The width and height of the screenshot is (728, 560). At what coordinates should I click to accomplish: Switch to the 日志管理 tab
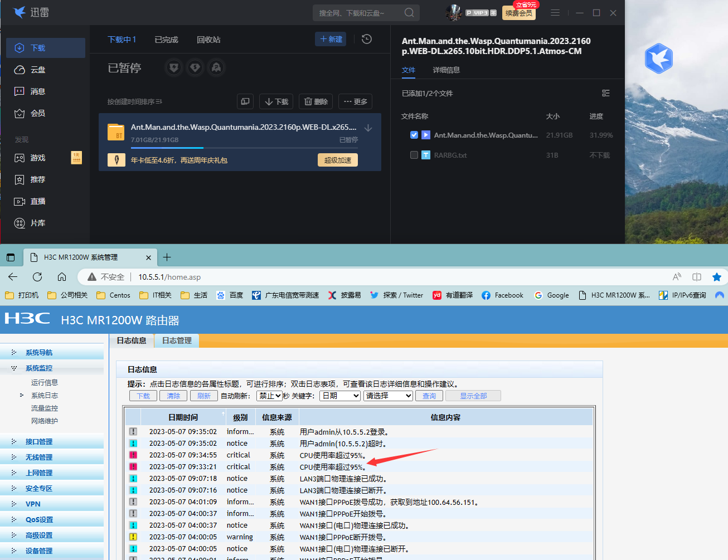coord(177,340)
